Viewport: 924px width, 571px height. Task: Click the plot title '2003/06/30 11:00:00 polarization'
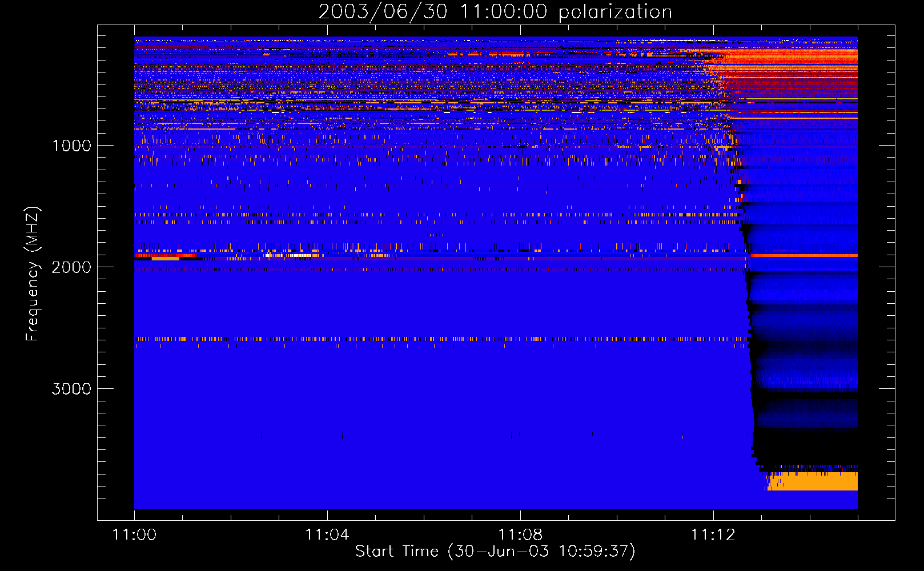coord(495,11)
